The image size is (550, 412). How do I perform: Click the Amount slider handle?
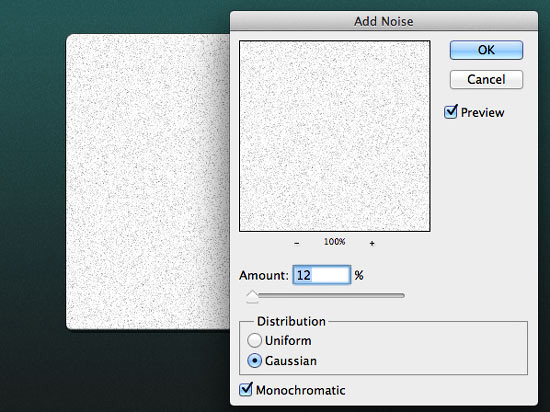click(x=252, y=296)
